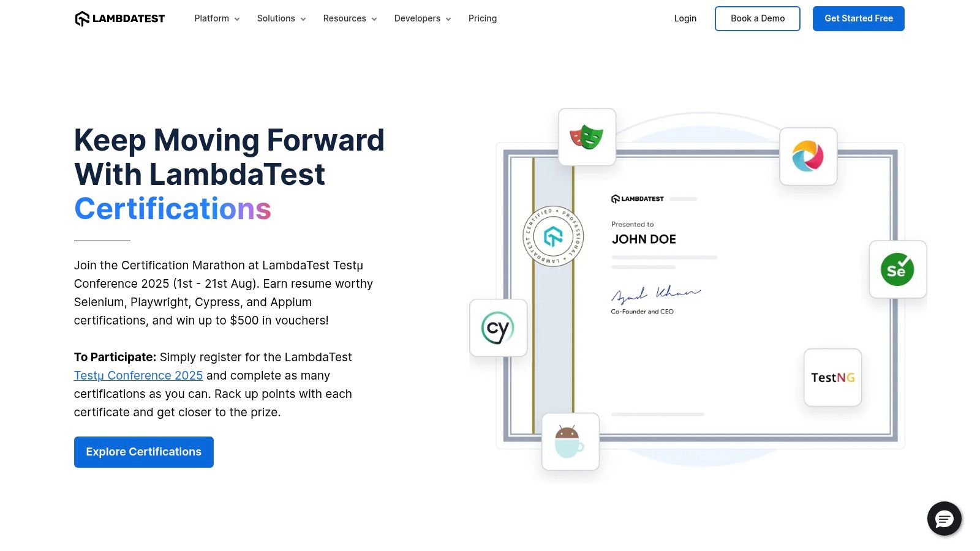
Task: Click the Certified Professional seal badge
Action: point(553,236)
